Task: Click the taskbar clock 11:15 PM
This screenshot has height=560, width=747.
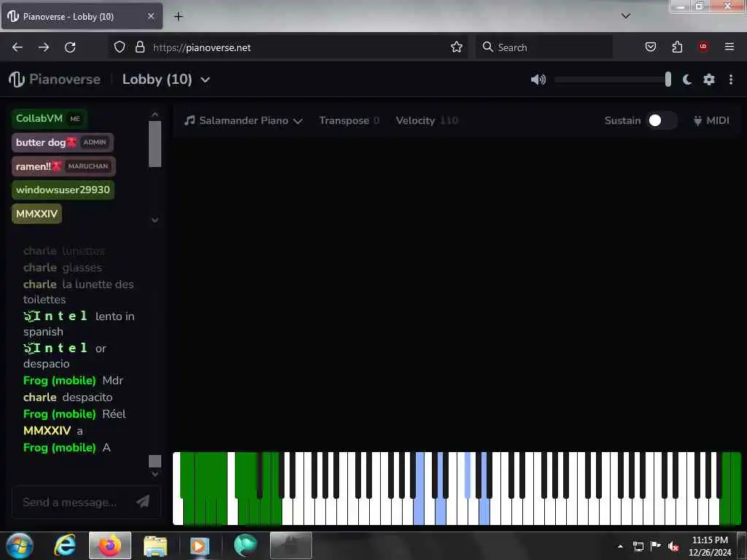Action: click(710, 546)
